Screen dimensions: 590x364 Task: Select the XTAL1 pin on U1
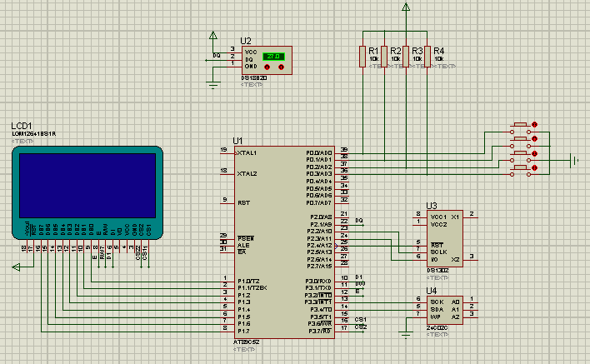(x=247, y=153)
